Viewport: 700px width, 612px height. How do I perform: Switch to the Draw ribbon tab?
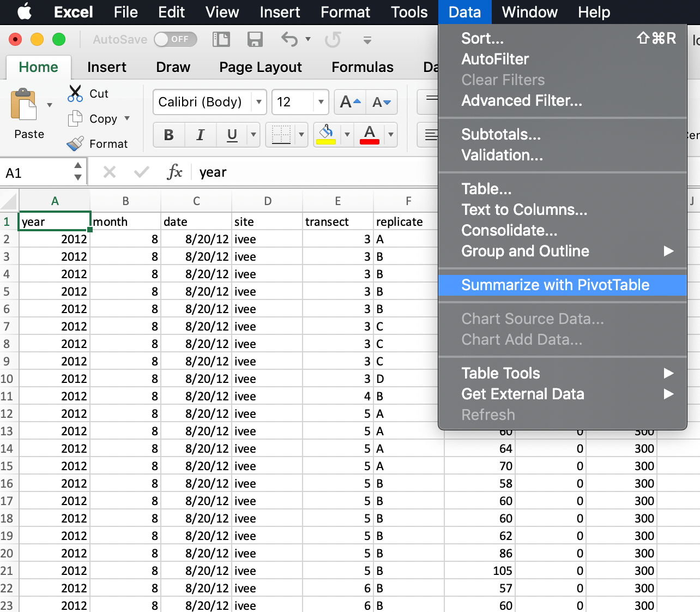tap(173, 67)
